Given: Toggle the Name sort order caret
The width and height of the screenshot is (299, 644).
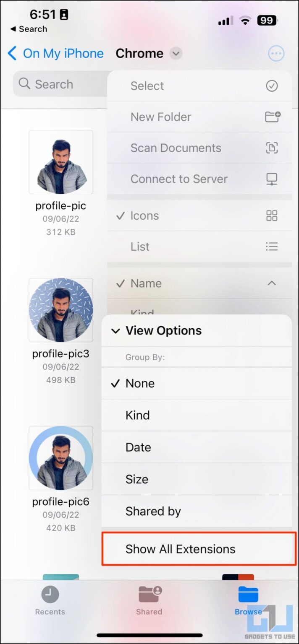Looking at the screenshot, I should (x=272, y=283).
